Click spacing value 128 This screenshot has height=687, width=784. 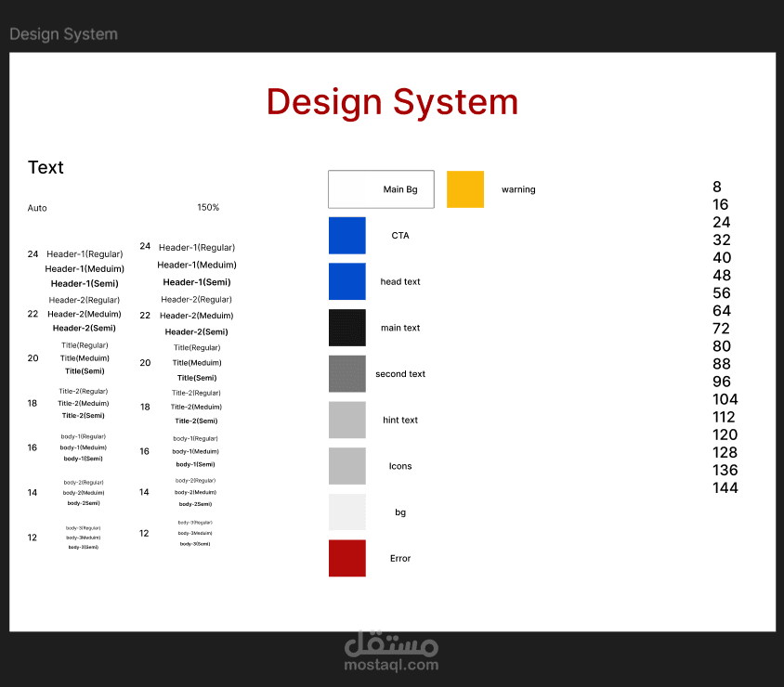[x=725, y=453]
